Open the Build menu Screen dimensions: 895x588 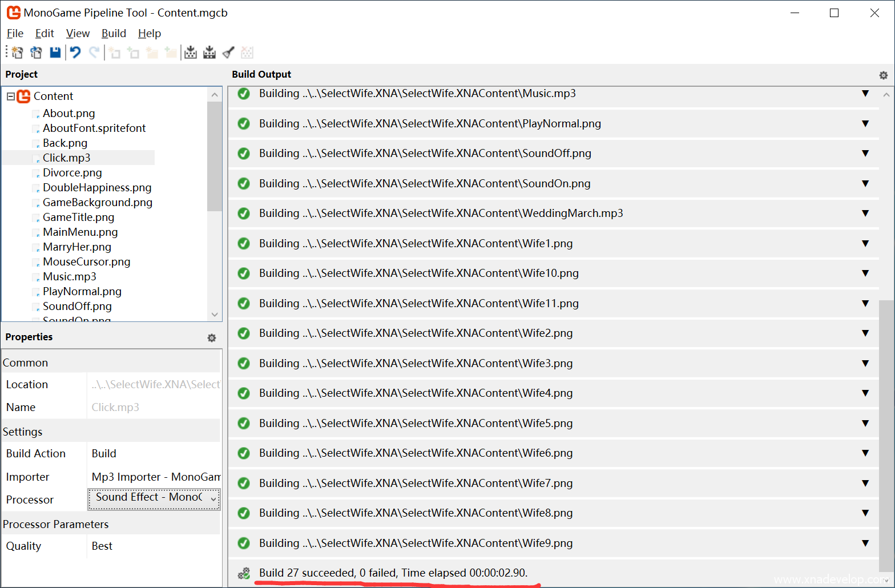[114, 34]
